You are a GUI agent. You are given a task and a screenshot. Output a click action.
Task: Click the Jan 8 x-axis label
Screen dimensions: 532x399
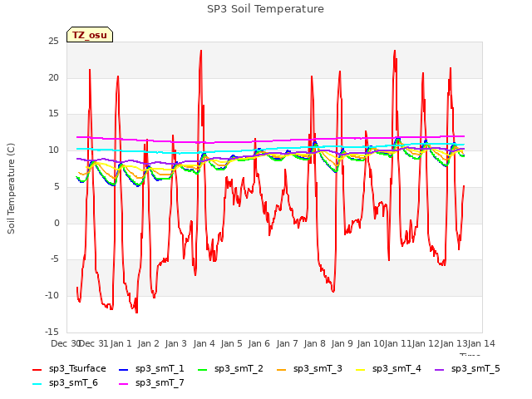click(x=314, y=343)
